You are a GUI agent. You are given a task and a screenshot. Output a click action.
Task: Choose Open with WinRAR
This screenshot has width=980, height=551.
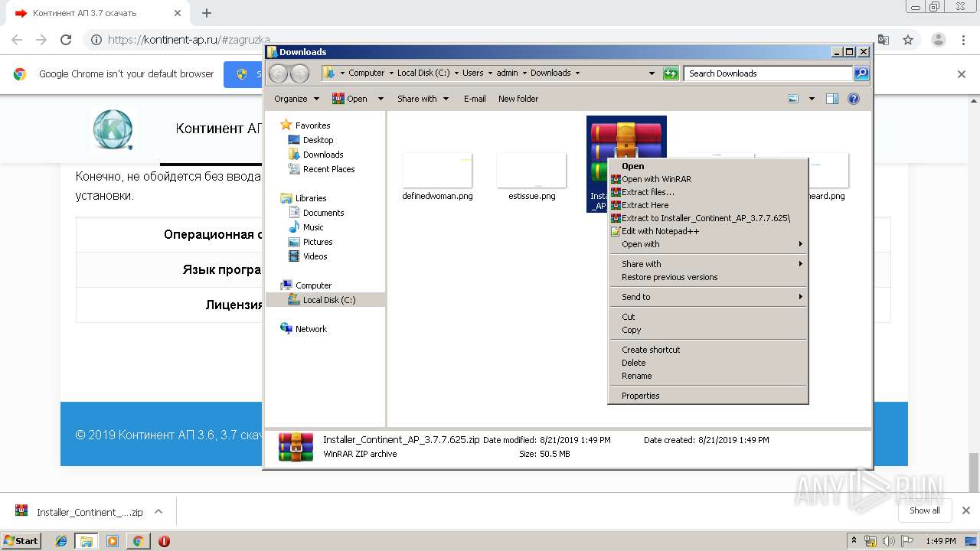707,179
